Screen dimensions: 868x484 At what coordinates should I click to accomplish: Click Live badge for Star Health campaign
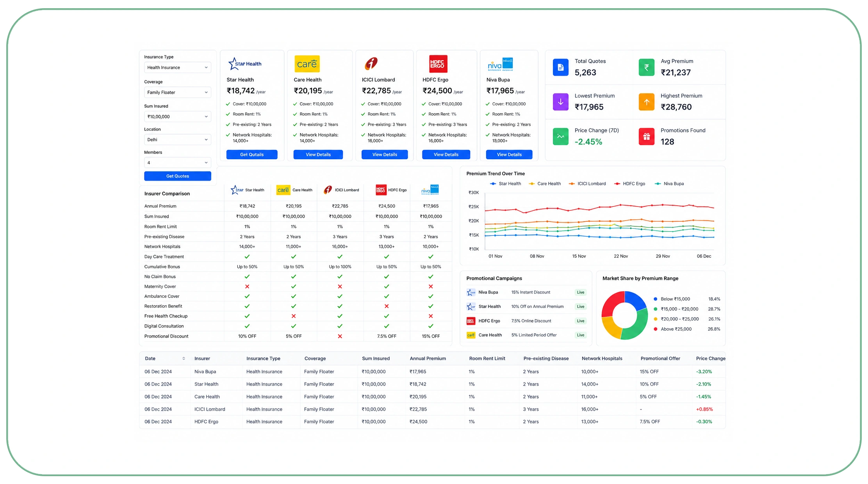(581, 307)
